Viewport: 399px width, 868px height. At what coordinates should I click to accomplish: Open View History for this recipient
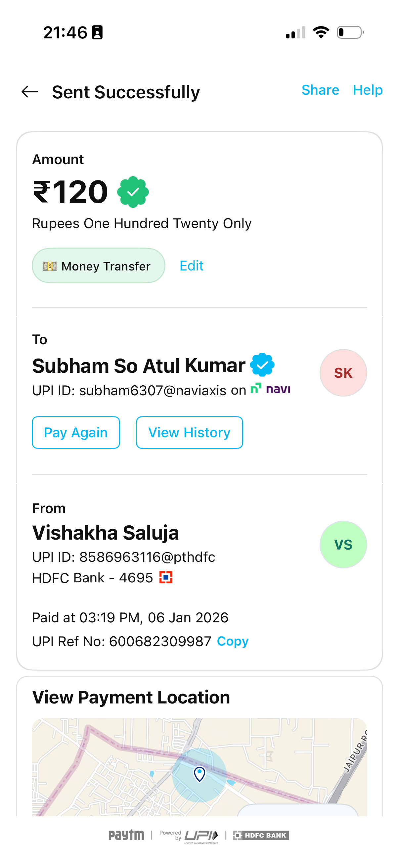(189, 432)
